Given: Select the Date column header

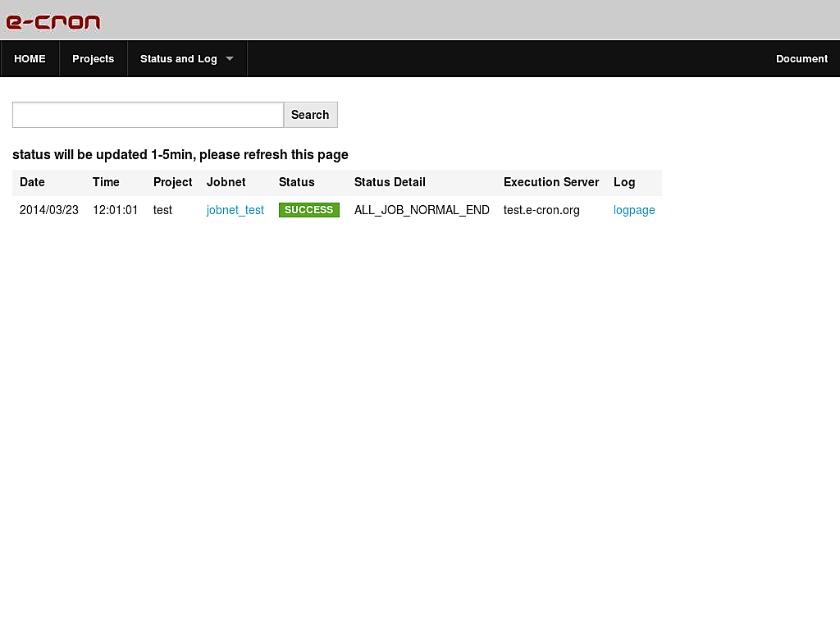Looking at the screenshot, I should point(32,182).
